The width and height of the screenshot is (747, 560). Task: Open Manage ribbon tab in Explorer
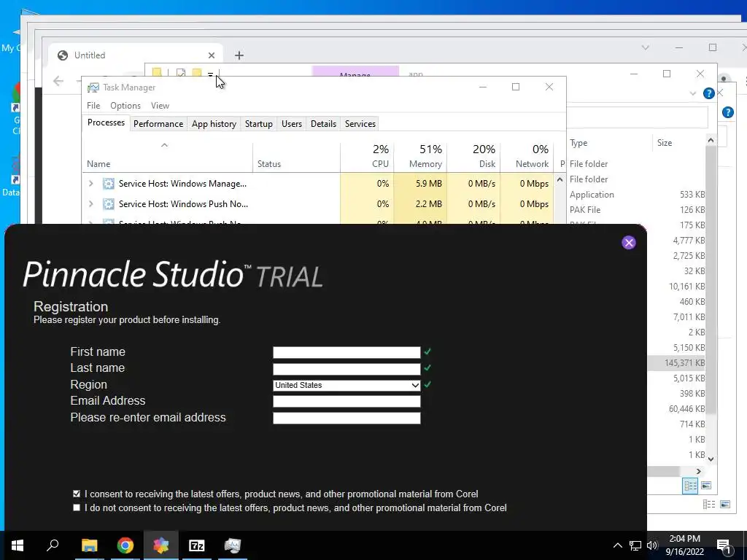coord(355,72)
